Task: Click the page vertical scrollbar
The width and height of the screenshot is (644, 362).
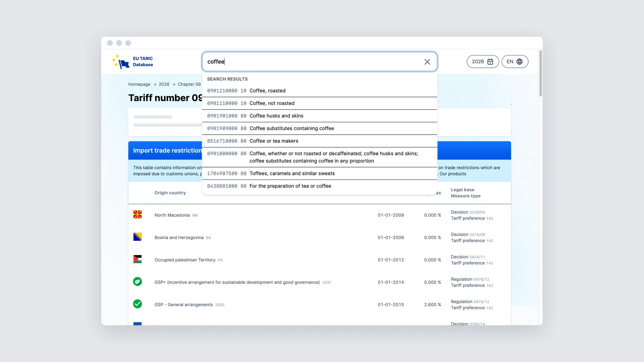Action: tap(540, 73)
